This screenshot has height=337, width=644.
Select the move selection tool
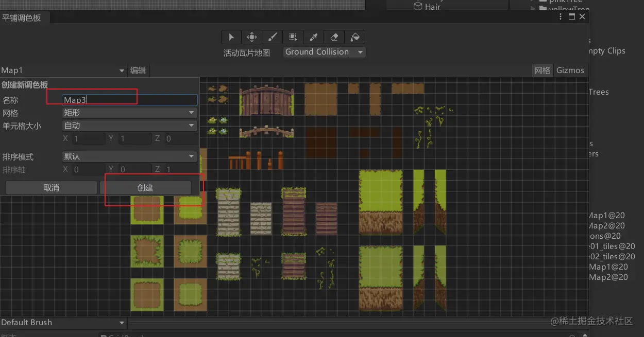252,37
